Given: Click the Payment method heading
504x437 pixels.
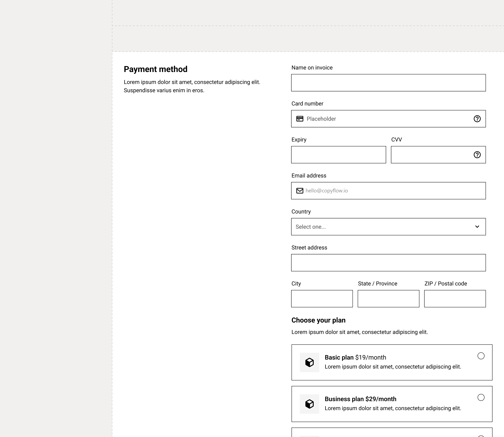Looking at the screenshot, I should click(x=156, y=69).
